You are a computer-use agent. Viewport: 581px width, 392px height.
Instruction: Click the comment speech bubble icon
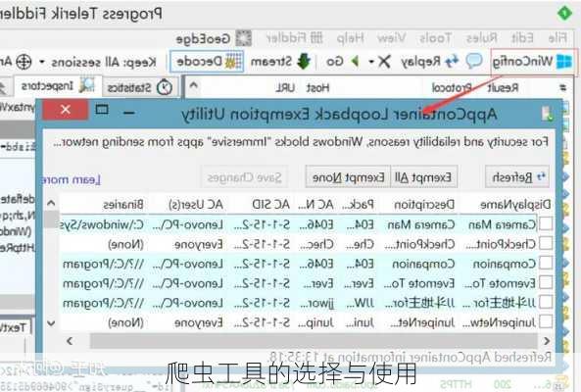pos(474,61)
